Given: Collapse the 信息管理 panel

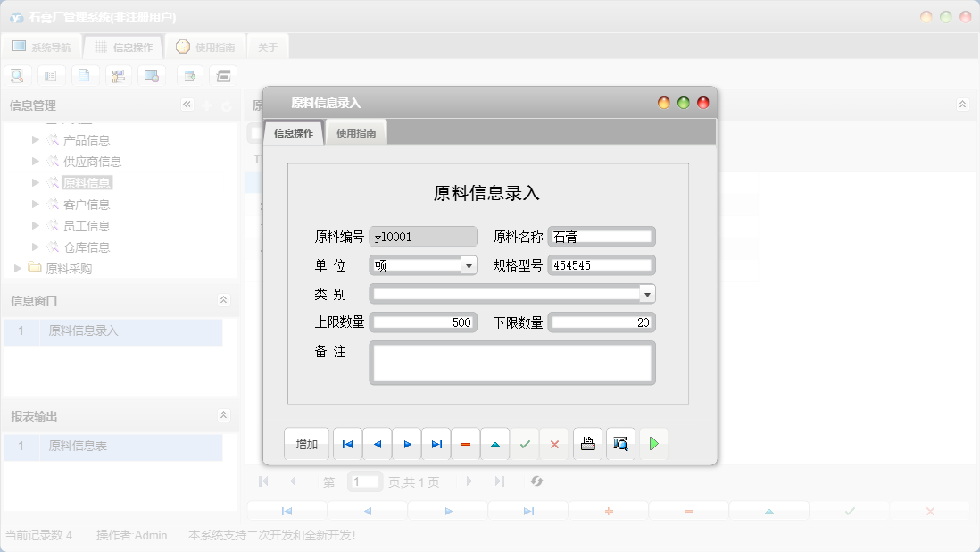Looking at the screenshot, I should coord(187,105).
